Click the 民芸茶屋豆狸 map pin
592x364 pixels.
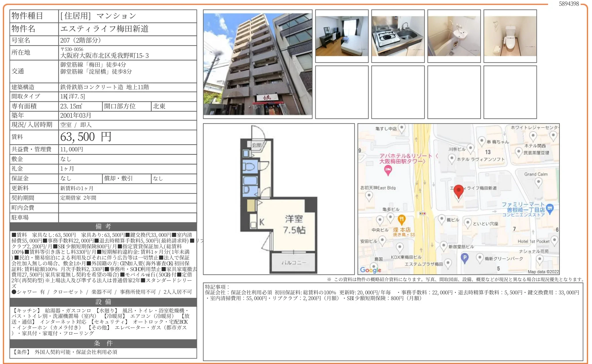[519, 152]
